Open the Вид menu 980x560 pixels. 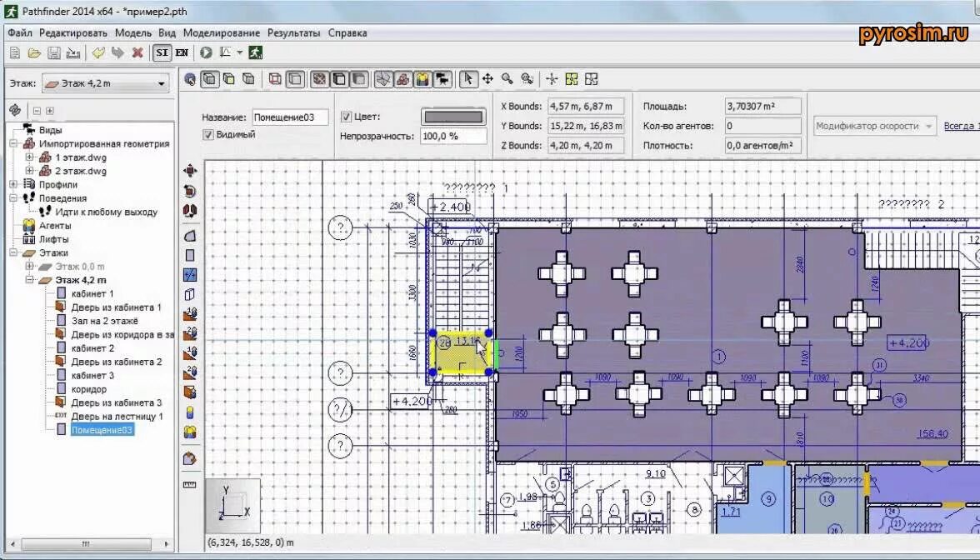[167, 32]
